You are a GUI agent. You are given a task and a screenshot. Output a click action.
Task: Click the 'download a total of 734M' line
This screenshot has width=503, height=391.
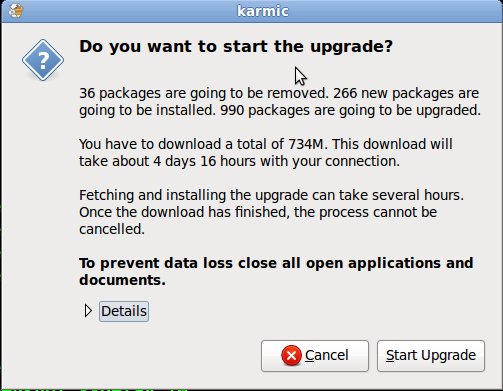[x=266, y=144]
